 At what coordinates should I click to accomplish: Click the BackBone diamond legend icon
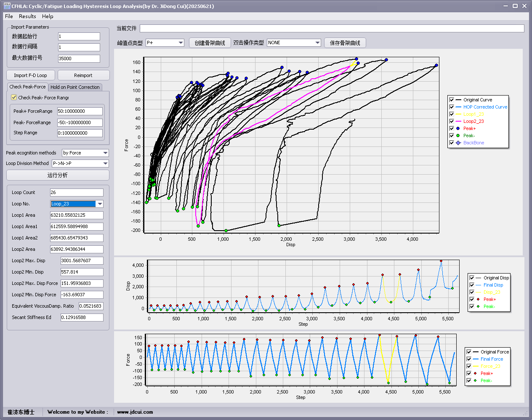coord(458,143)
